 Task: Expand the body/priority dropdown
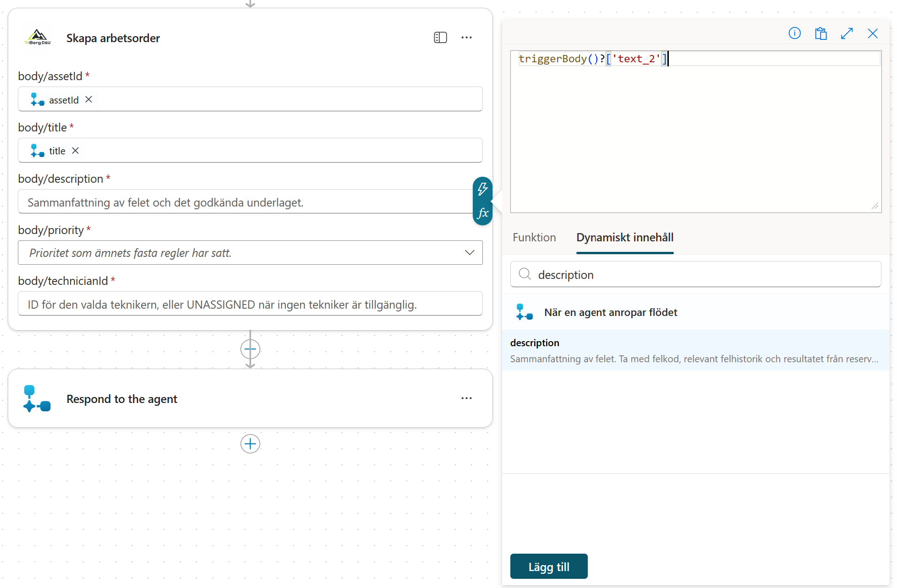pyautogui.click(x=470, y=253)
